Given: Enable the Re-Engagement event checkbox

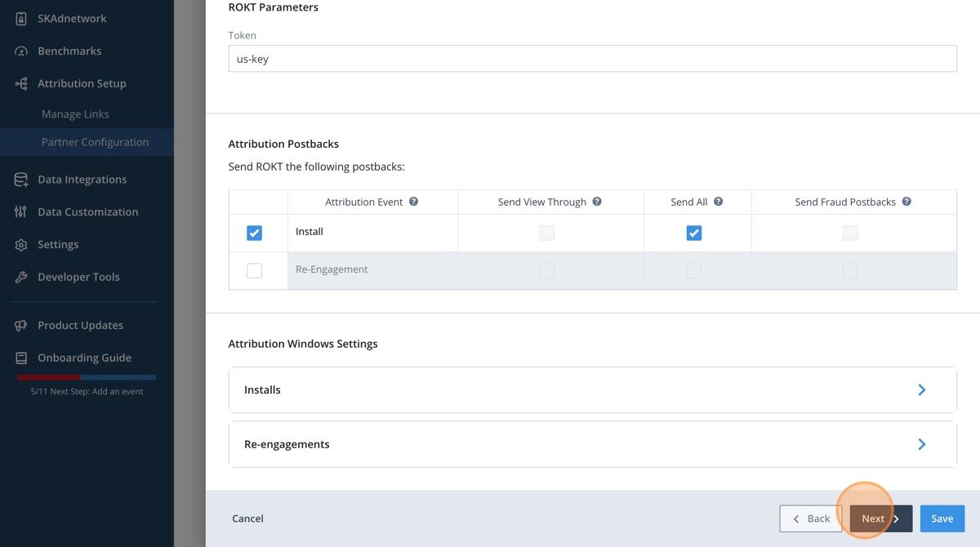Looking at the screenshot, I should (255, 270).
